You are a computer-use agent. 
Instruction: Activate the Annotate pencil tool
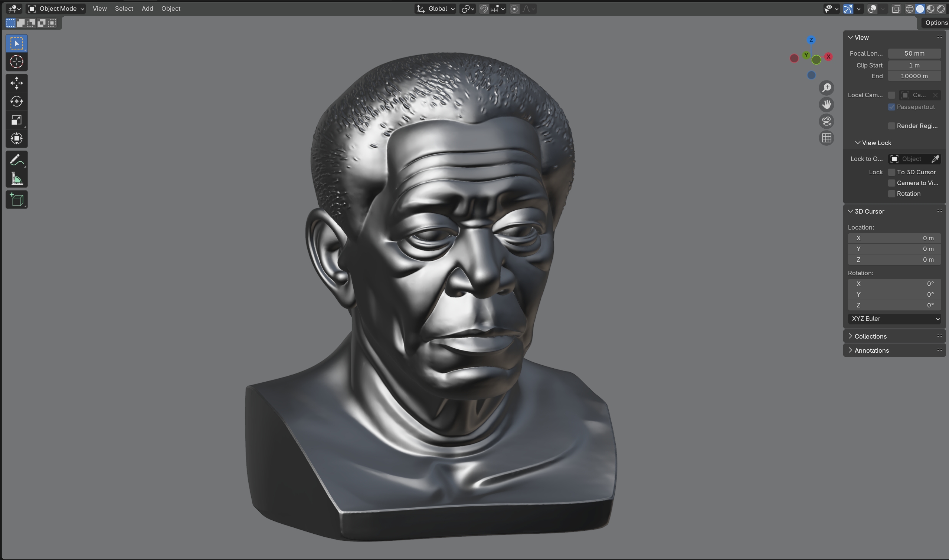click(17, 160)
